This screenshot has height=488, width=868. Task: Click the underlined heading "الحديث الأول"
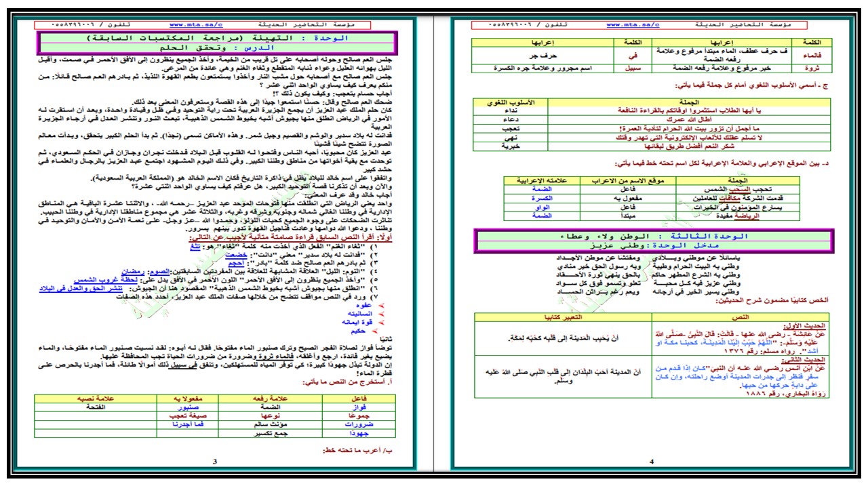804,327
